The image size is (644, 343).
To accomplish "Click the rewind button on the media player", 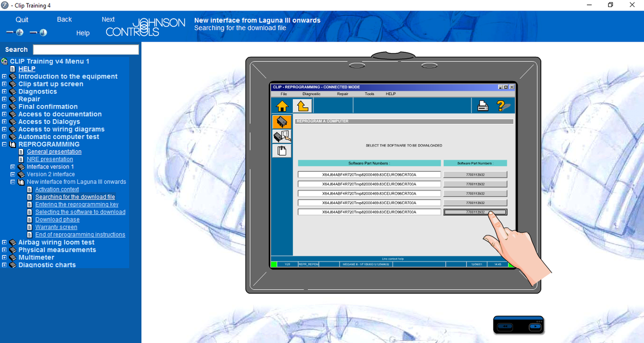I will pos(505,326).
